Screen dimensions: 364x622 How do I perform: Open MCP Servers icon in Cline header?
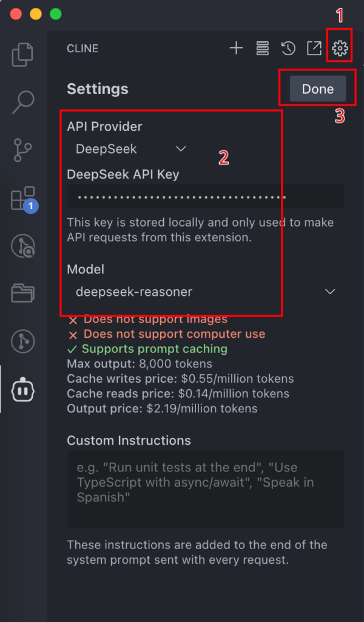pos(262,49)
